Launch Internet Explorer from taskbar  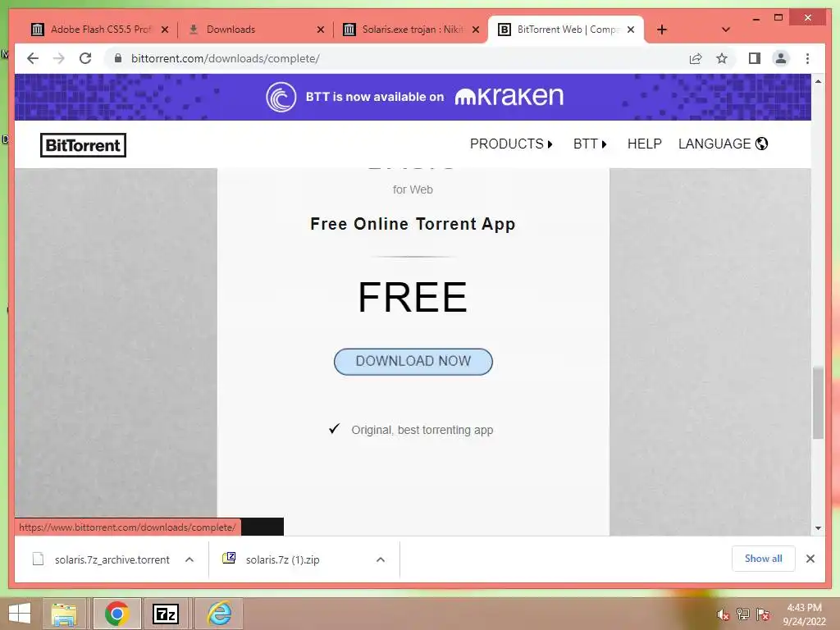click(220, 614)
